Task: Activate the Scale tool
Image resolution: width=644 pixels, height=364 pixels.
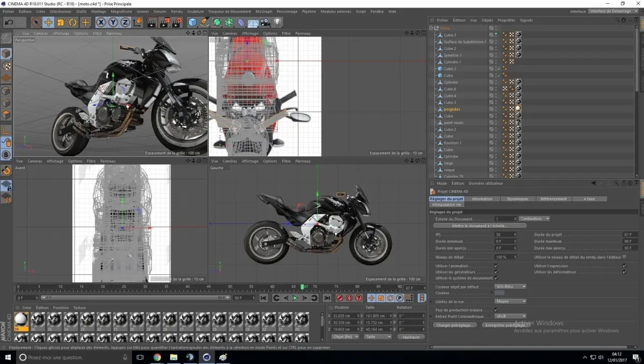Action: tap(61, 22)
